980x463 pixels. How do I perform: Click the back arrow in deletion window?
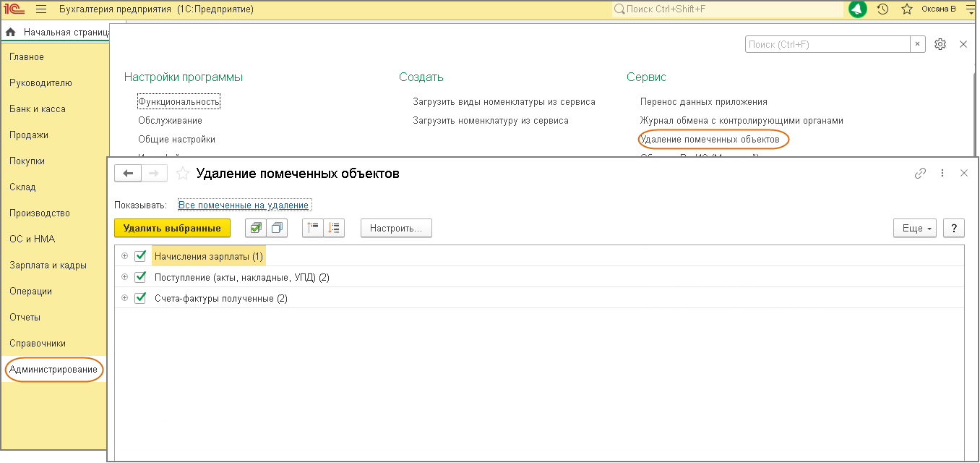tap(129, 174)
